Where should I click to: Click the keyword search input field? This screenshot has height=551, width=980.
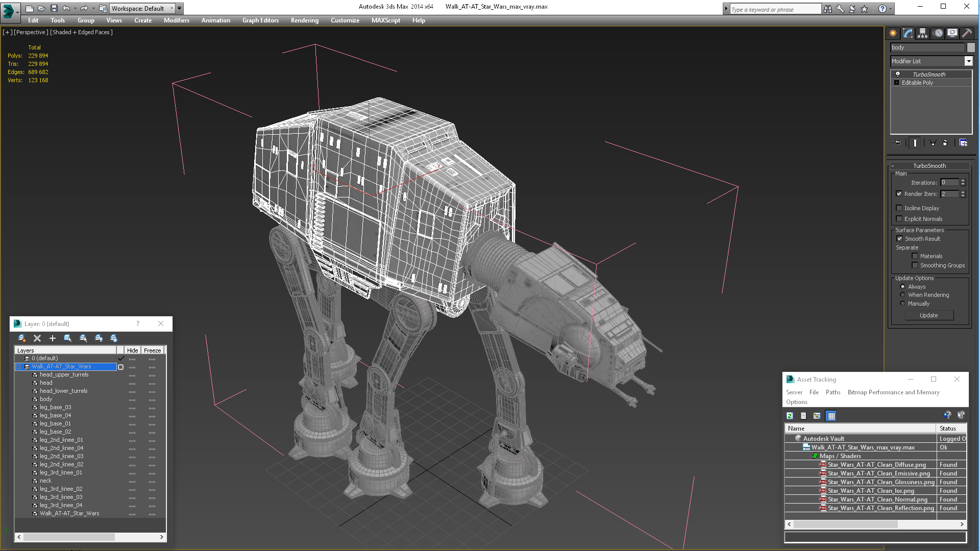pos(775,9)
